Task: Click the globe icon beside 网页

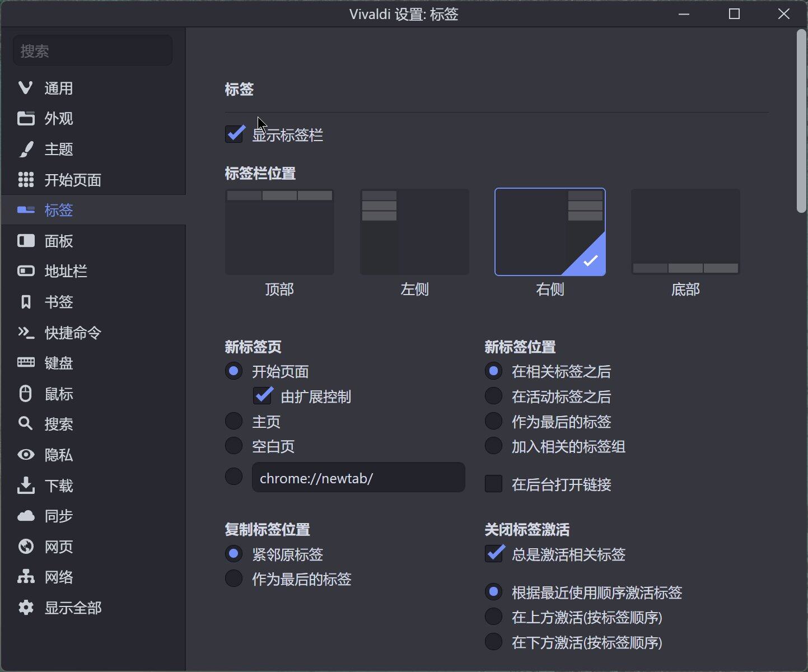Action: pos(26,547)
